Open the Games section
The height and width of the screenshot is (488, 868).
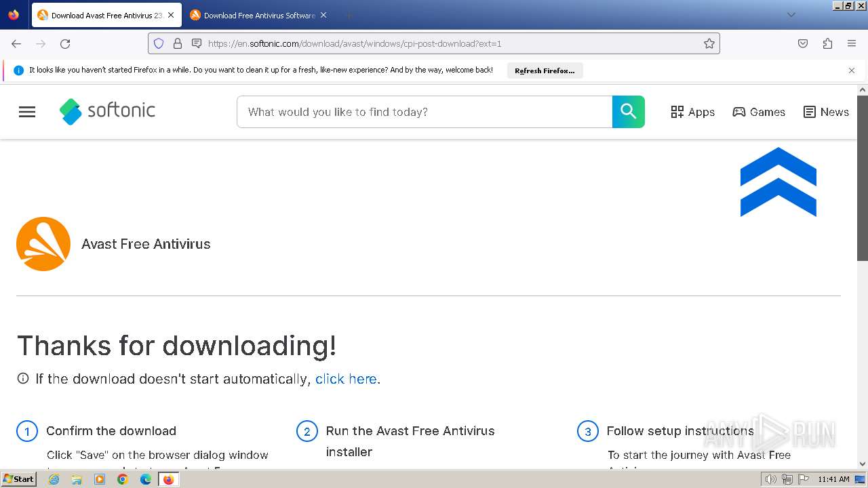759,112
